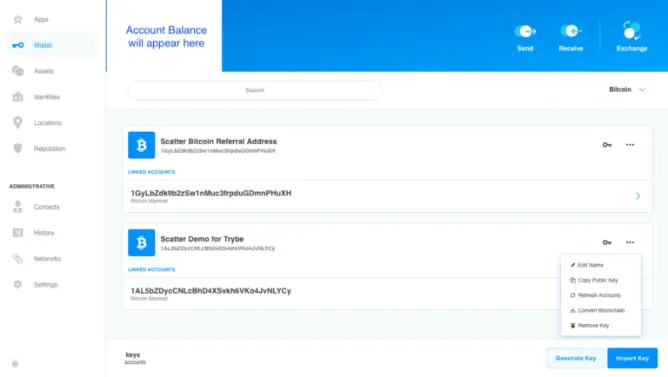Open the Reputation shield icon

click(18, 148)
